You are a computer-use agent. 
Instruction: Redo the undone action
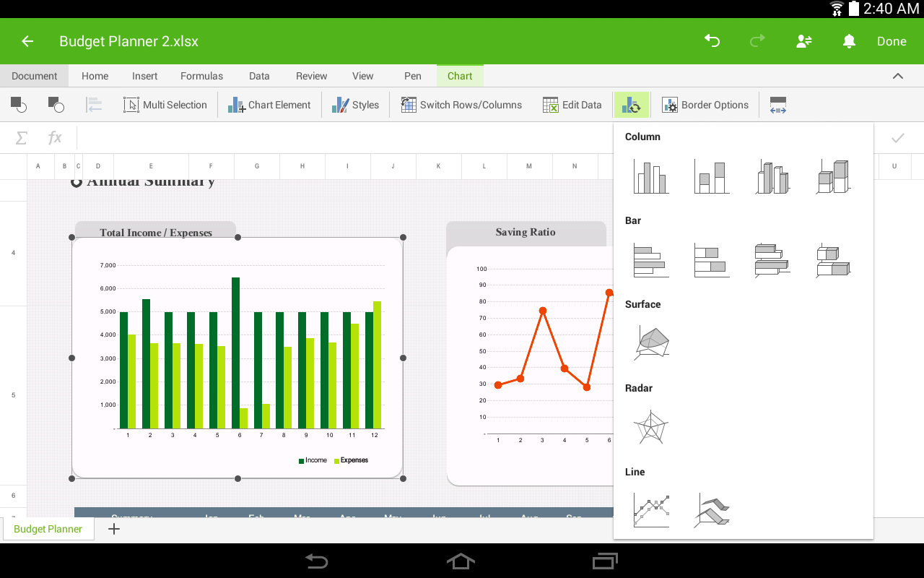pos(757,41)
